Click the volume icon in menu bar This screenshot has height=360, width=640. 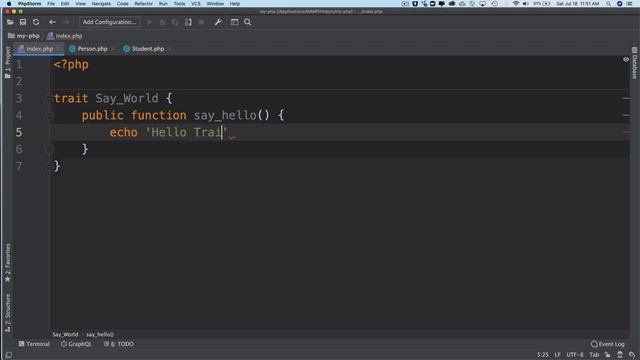coord(526,4)
